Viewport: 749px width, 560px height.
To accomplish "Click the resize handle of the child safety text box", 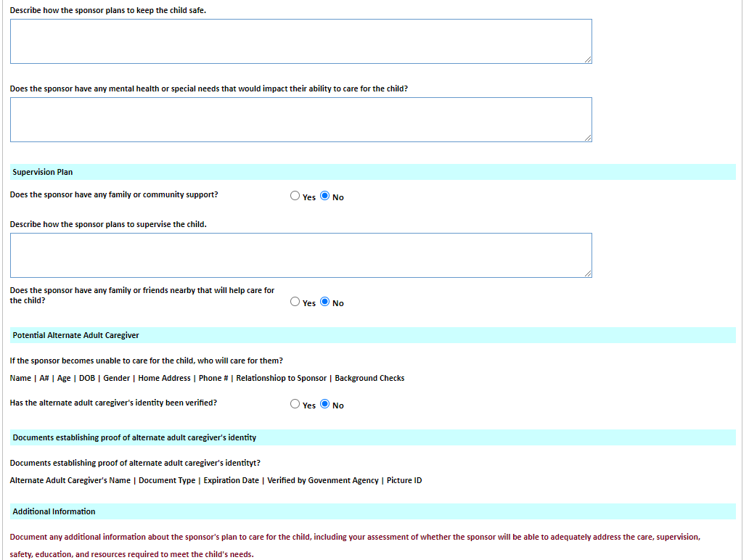I will pyautogui.click(x=588, y=59).
